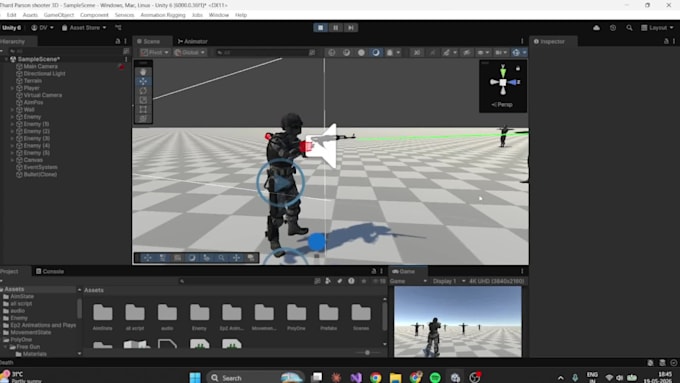680x383 pixels.
Task: Open the global search magnifier icon
Action: (629, 28)
